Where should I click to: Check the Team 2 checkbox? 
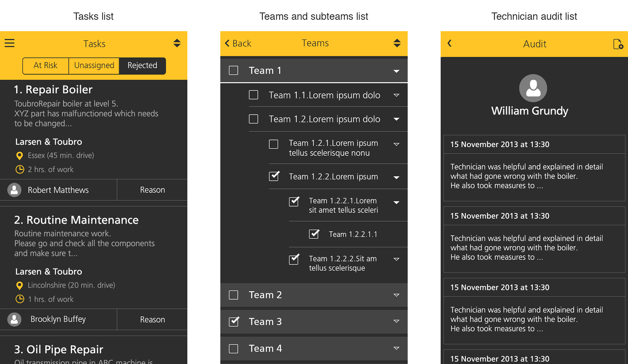pos(234,295)
